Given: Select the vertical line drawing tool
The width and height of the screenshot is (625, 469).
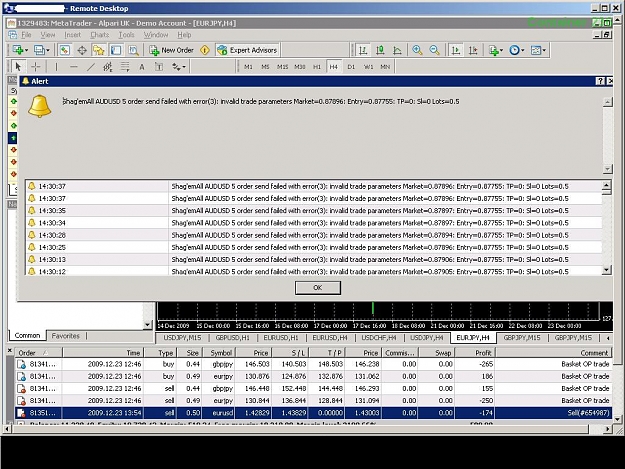Looking at the screenshot, I should 56,67.
